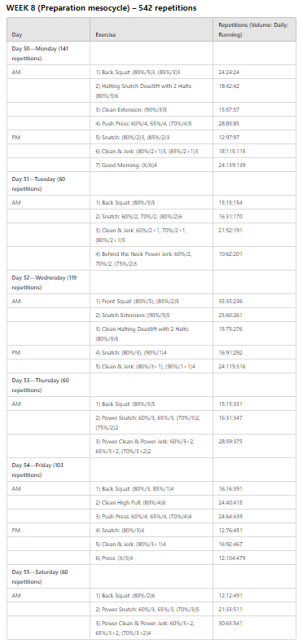The image size is (303, 644).
Task: Select the Clean Extension (90%/3)5 cell
Action: (151, 109)
